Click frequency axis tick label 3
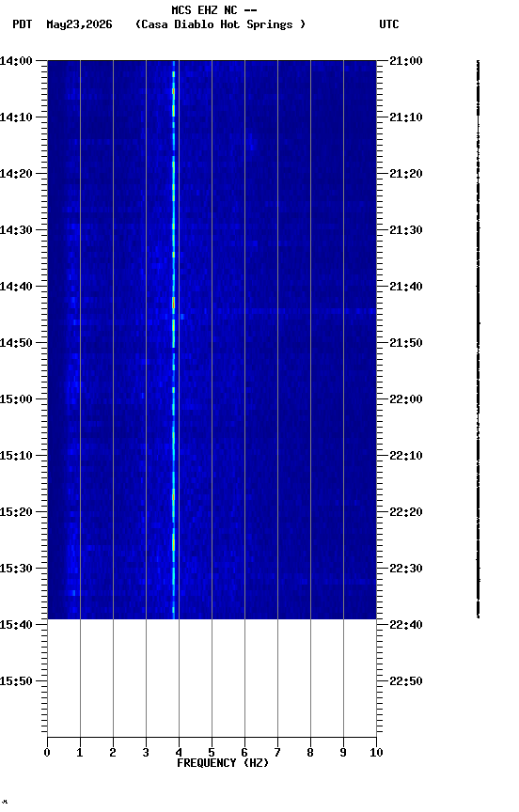This screenshot has width=519, height=812. click(x=146, y=753)
